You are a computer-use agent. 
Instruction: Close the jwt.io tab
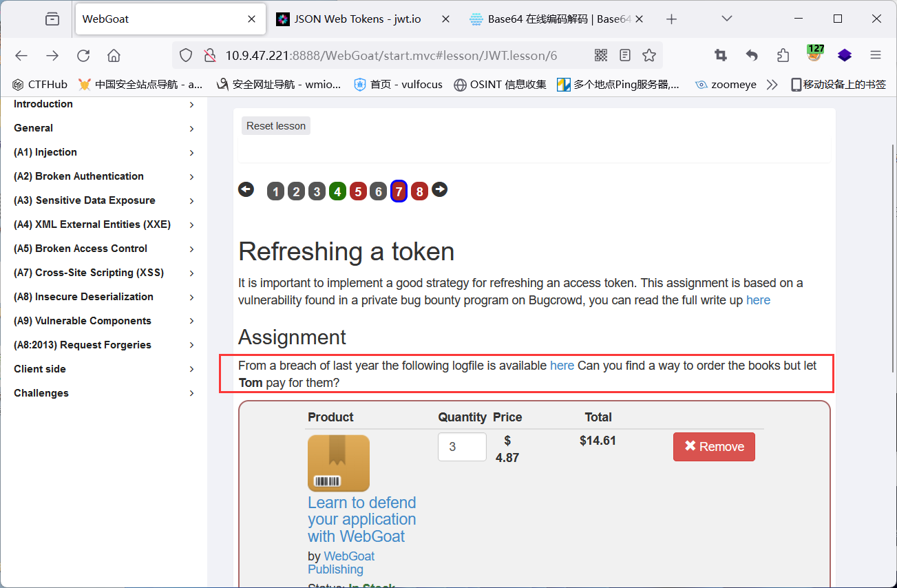(x=445, y=19)
